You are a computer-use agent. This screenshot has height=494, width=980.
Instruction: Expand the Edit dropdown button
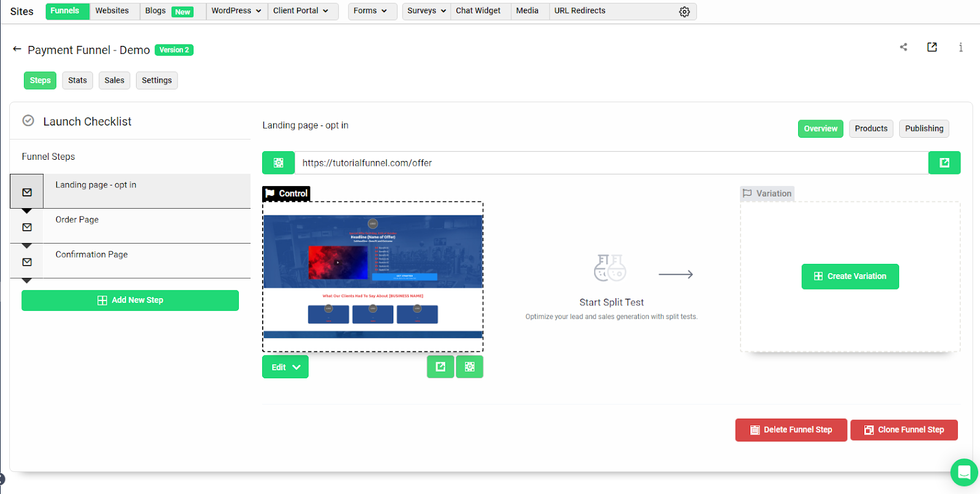coord(285,367)
